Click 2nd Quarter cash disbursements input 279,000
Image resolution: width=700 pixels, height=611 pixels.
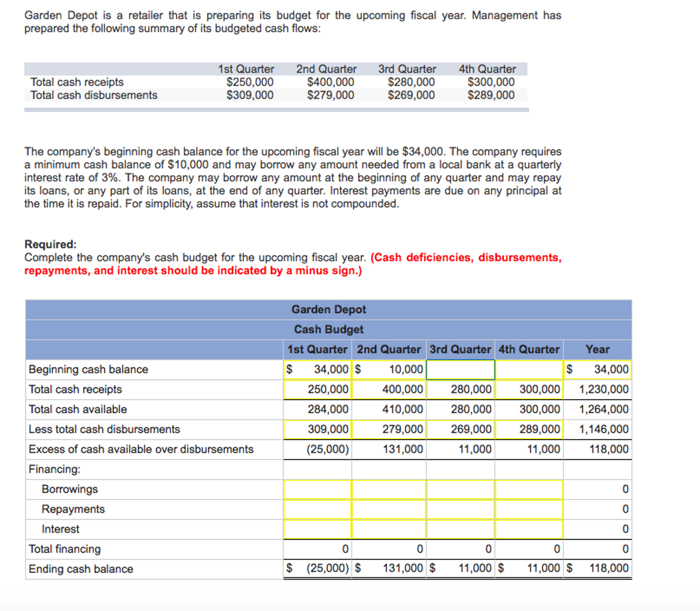[x=389, y=429]
